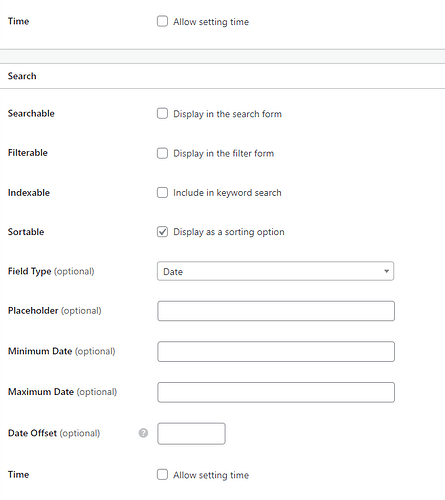
Task: Click the 'Display as a sorting option' label
Action: click(229, 232)
